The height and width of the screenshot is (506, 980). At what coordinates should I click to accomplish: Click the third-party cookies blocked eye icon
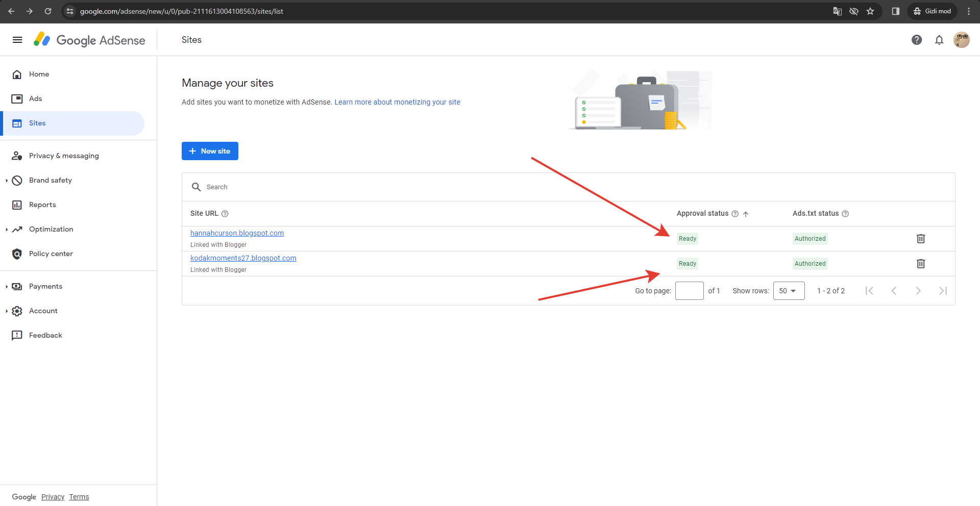(854, 11)
